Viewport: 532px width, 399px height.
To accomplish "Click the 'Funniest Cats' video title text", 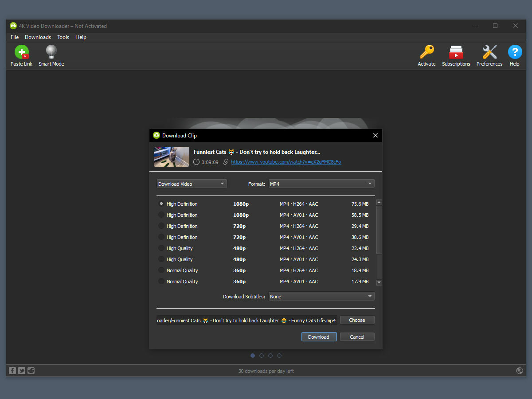I will 257,152.
